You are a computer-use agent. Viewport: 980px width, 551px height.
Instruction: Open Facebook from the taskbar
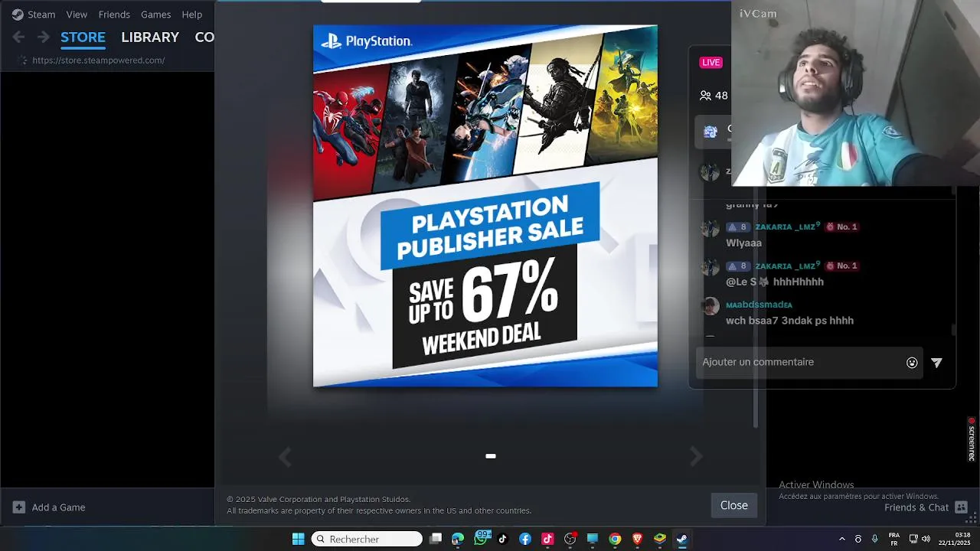[525, 539]
